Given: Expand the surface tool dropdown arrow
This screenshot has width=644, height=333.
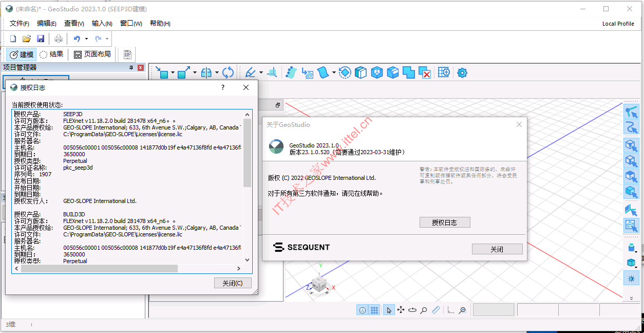Looking at the screenshot, I should [x=334, y=72].
